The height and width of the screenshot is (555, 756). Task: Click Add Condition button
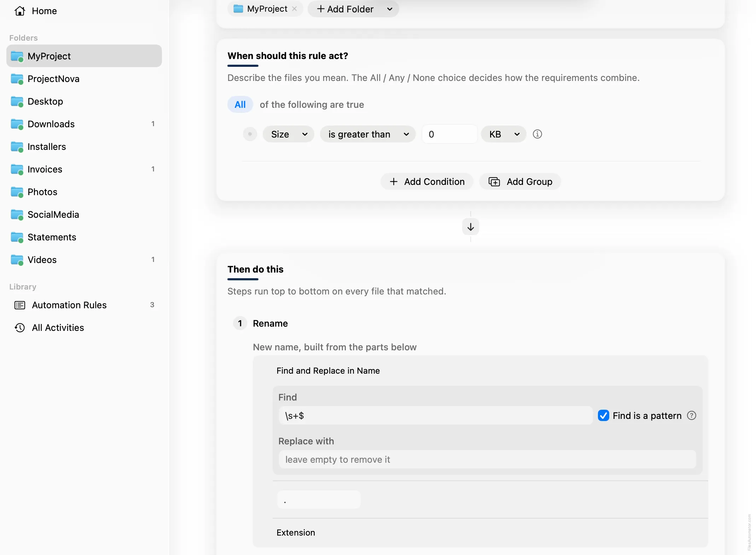(427, 182)
